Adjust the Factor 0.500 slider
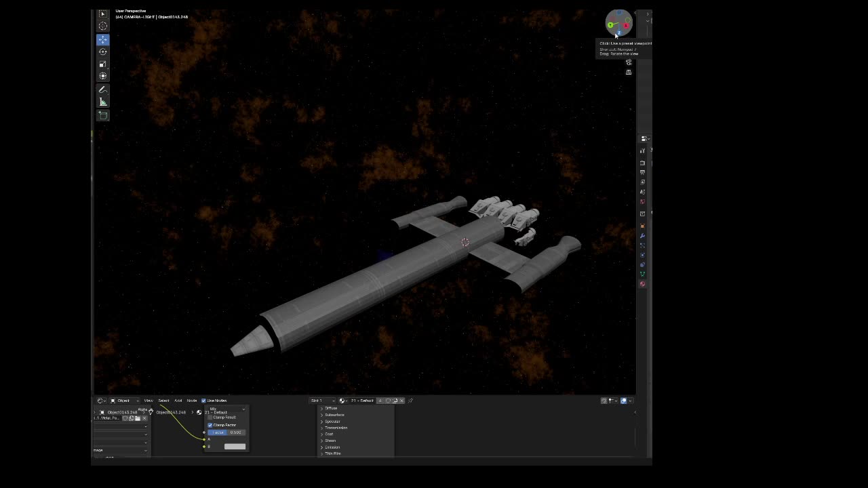The image size is (868, 488). pos(227,432)
